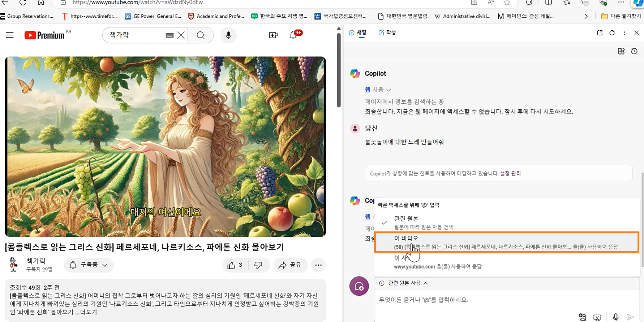This screenshot has width=644, height=322.
Task: Choose www.youtube.com site source option
Action: 507,262
